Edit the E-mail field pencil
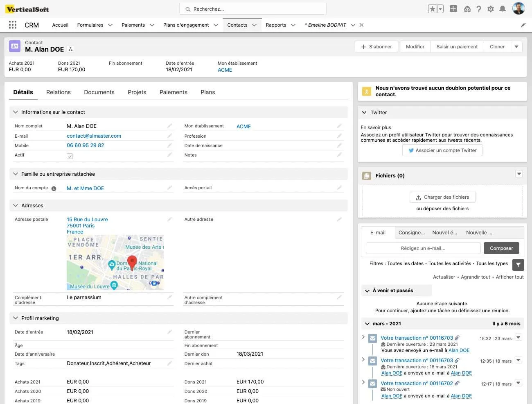 pos(169,136)
